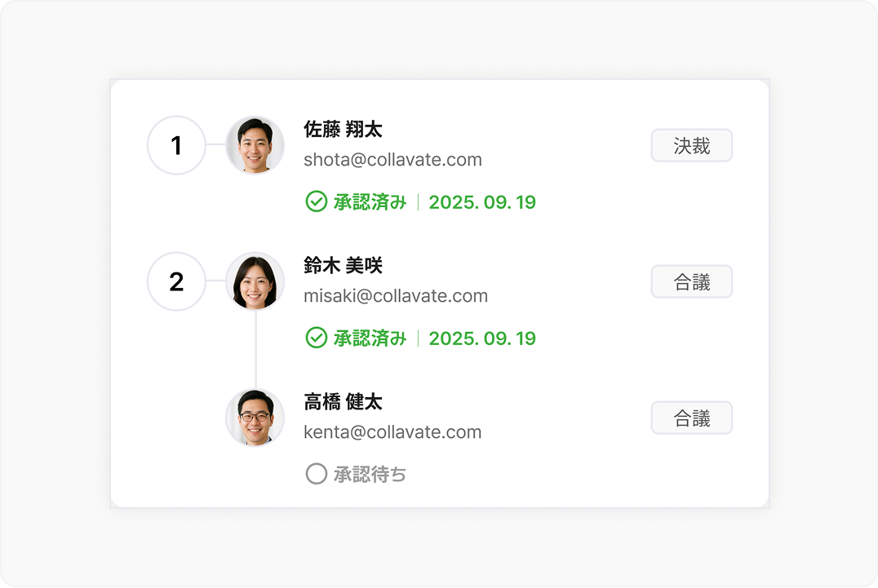Click 高橋 健太's 合議 button
878x588 pixels.
[x=691, y=418]
